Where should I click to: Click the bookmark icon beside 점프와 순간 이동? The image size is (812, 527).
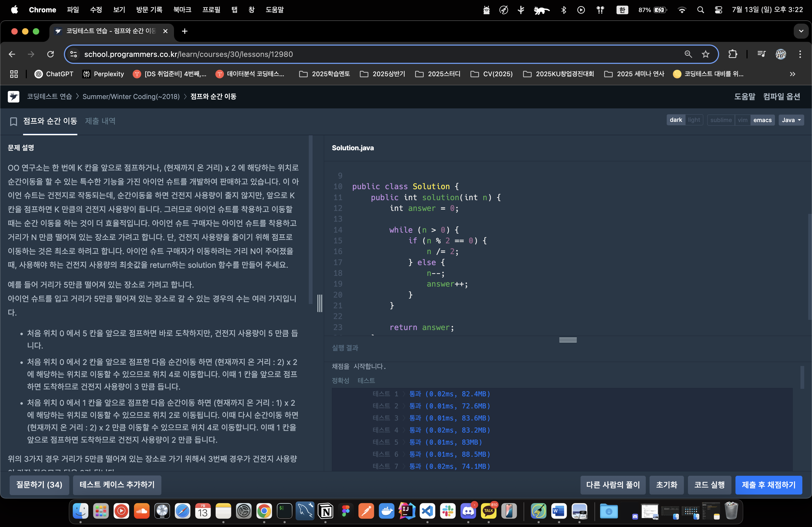point(13,121)
